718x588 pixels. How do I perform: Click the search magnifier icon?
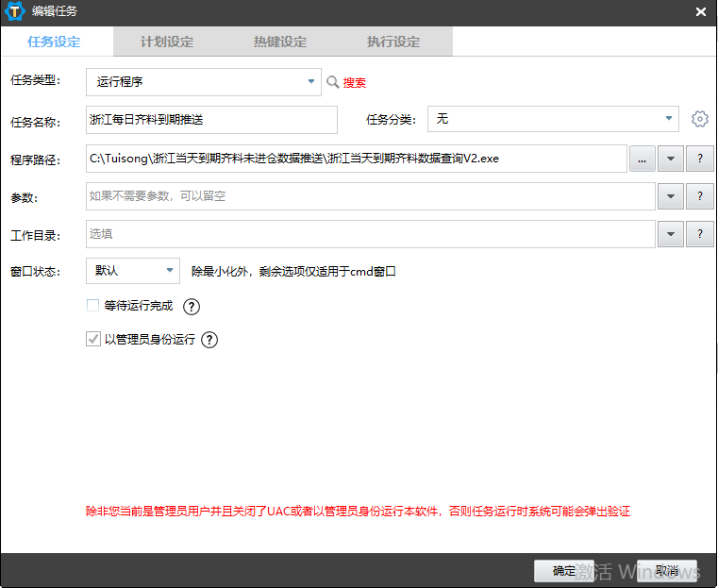[x=332, y=82]
